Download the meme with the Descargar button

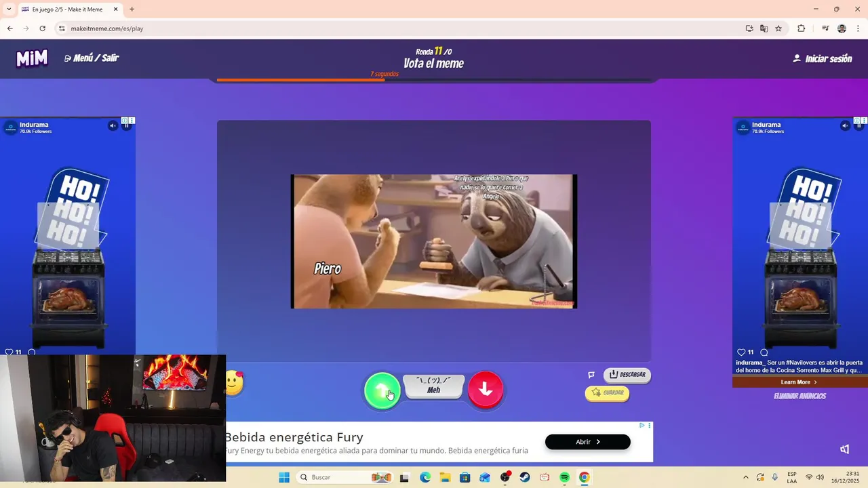point(627,375)
